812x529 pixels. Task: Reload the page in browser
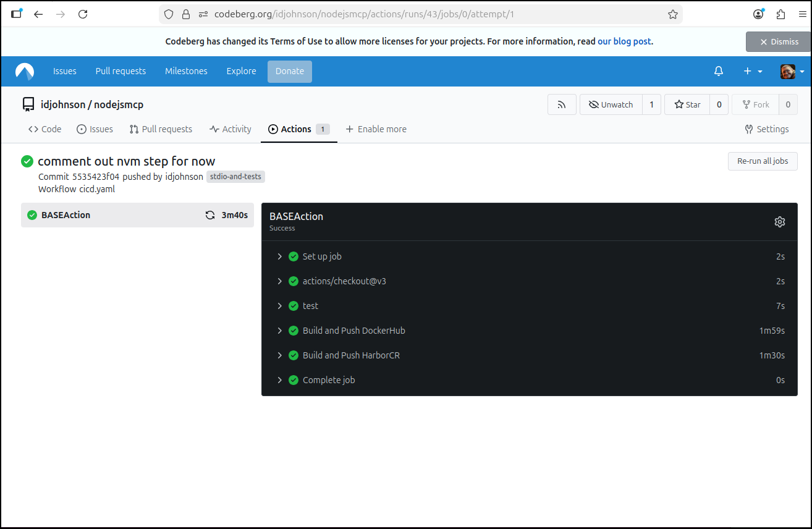pyautogui.click(x=83, y=14)
